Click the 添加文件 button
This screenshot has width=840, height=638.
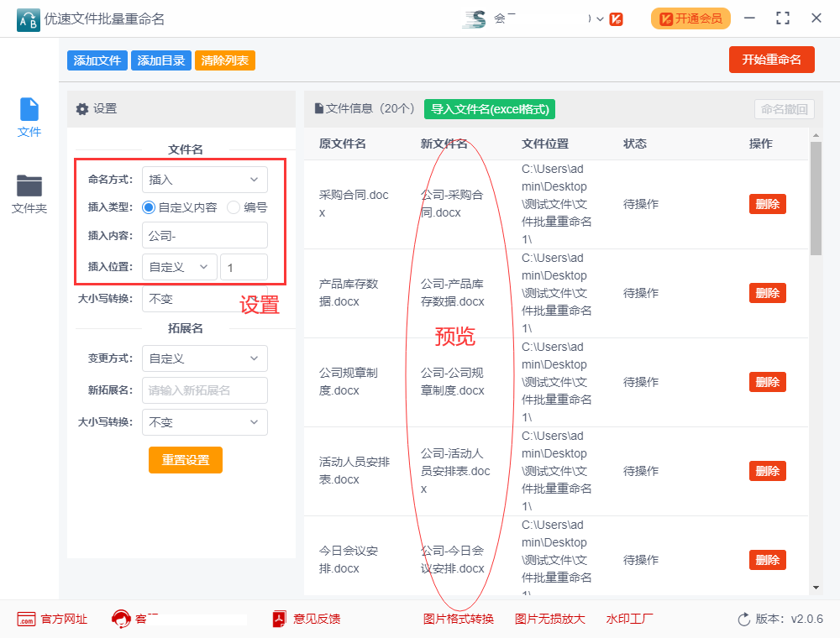click(x=97, y=60)
